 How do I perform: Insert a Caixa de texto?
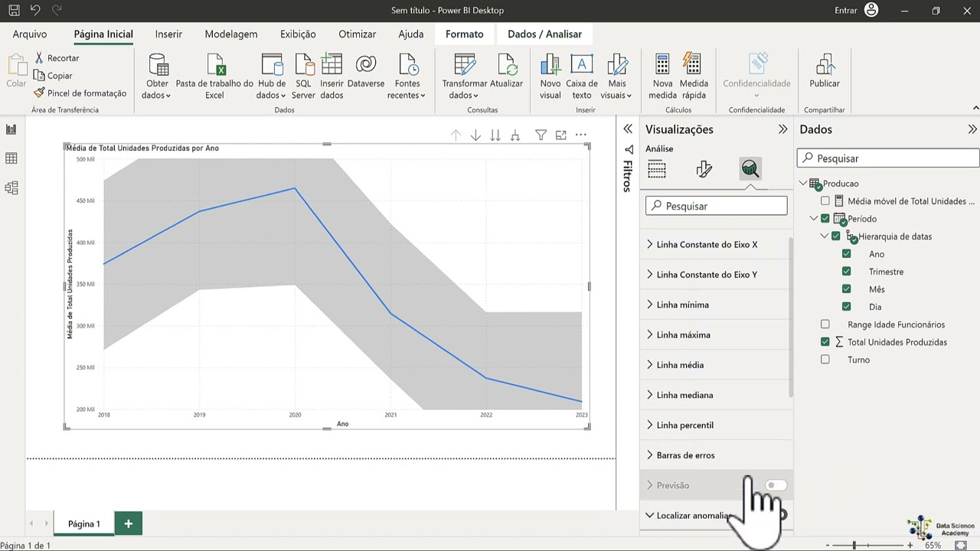point(582,77)
